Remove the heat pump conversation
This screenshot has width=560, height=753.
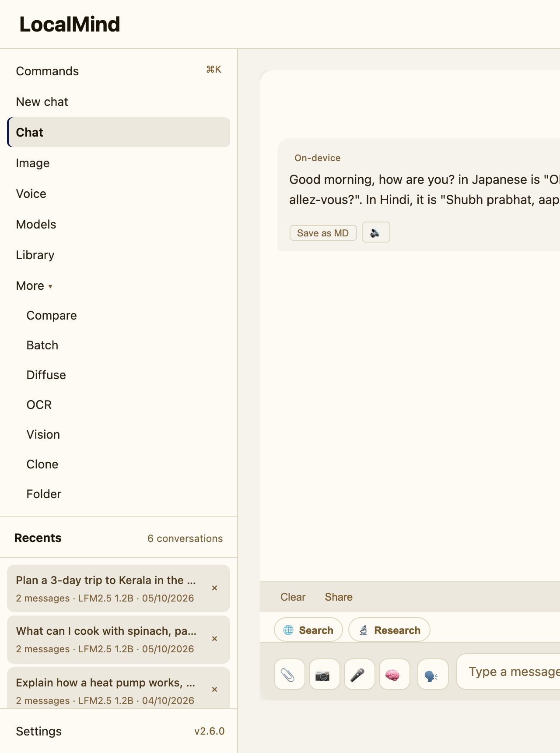(214, 690)
